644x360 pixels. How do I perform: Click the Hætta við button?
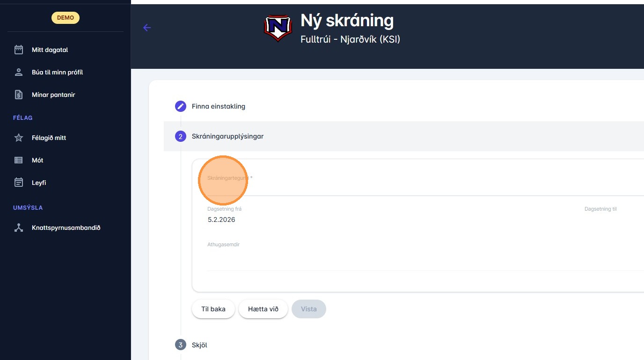263,309
